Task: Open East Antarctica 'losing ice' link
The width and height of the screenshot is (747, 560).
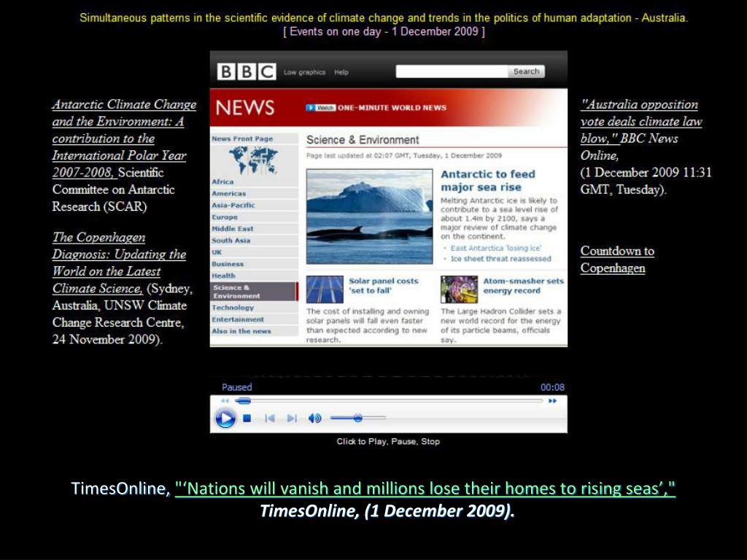Action: coord(495,248)
